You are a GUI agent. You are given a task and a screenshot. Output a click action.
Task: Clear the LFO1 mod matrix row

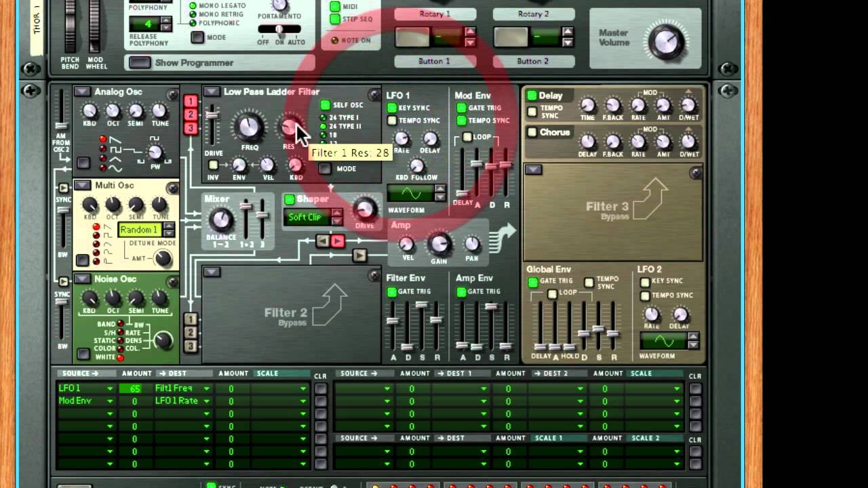click(x=320, y=389)
